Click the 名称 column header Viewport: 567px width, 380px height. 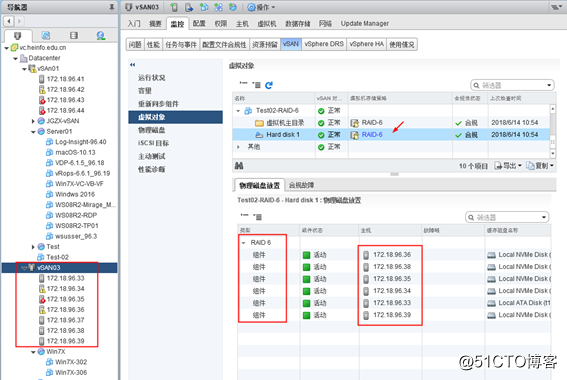[273, 98]
